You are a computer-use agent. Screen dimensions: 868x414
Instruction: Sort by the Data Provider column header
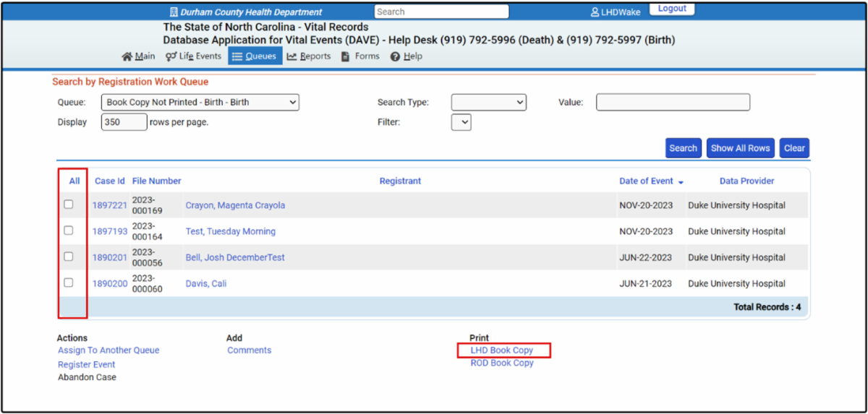(746, 181)
